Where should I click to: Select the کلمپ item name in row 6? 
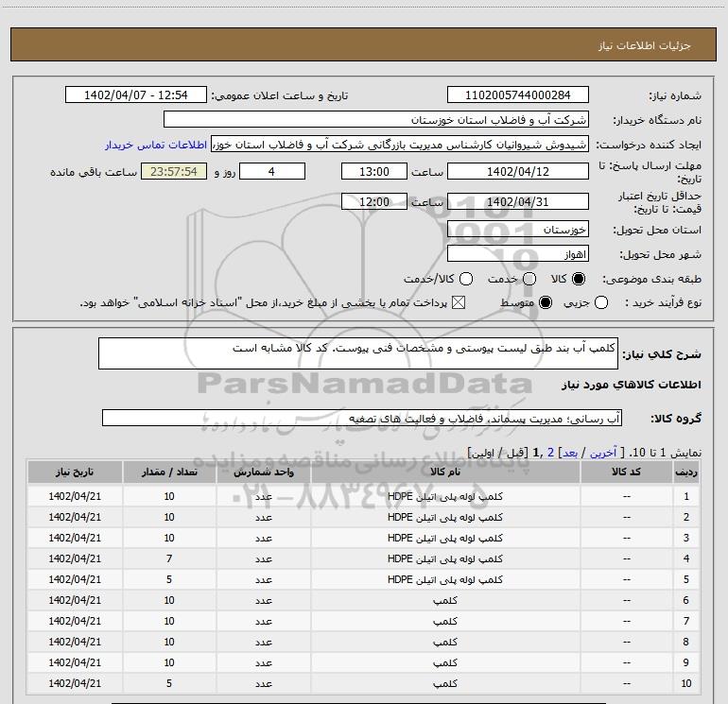pos(445,600)
